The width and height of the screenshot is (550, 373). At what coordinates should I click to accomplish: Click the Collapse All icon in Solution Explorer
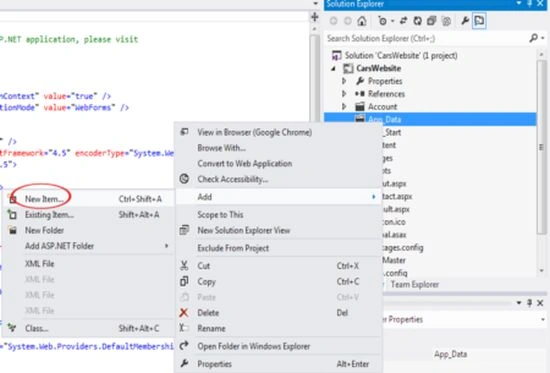tap(431, 21)
